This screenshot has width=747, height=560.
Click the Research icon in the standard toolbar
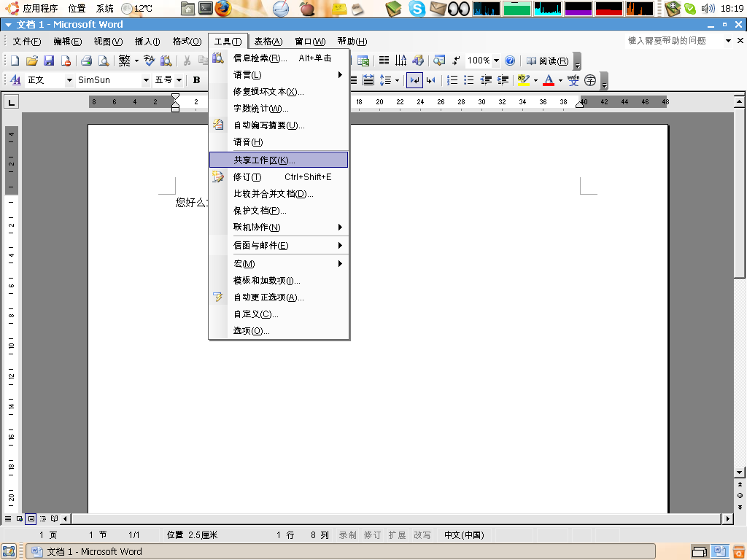pyautogui.click(x=166, y=61)
